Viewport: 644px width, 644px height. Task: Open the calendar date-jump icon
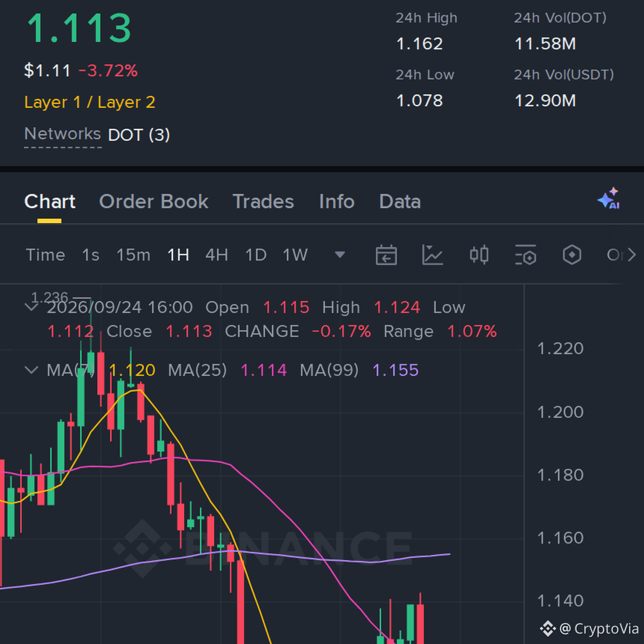(386, 255)
